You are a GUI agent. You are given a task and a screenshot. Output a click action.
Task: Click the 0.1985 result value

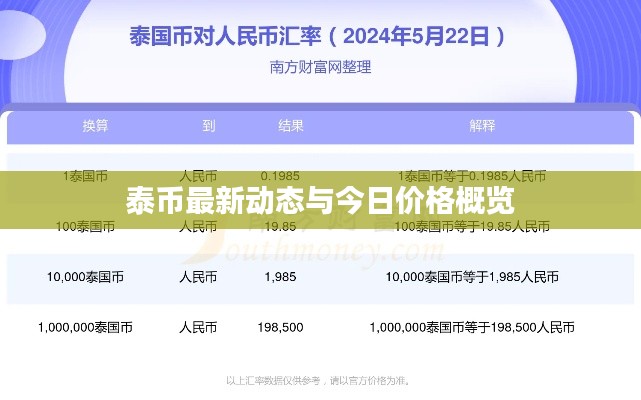click(x=280, y=176)
